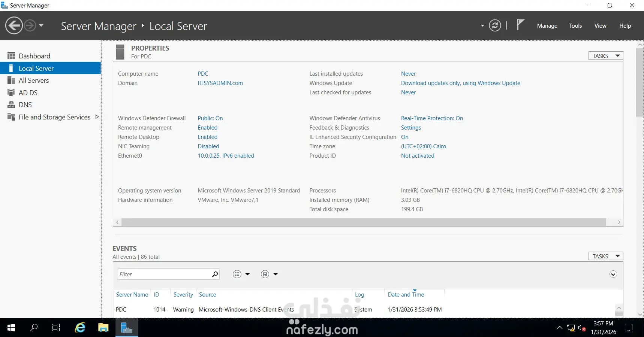This screenshot has height=337, width=644.
Task: Click the AD DS sidebar icon
Action: click(x=11, y=92)
